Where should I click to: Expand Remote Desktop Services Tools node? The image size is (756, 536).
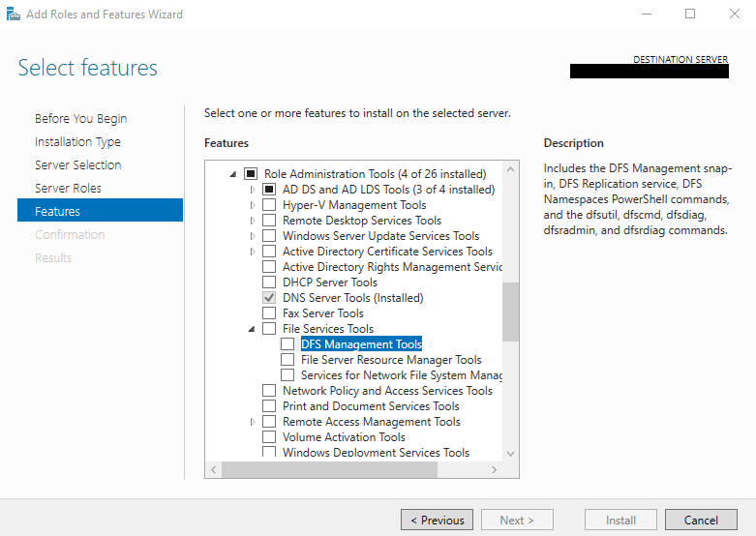pyautogui.click(x=253, y=221)
